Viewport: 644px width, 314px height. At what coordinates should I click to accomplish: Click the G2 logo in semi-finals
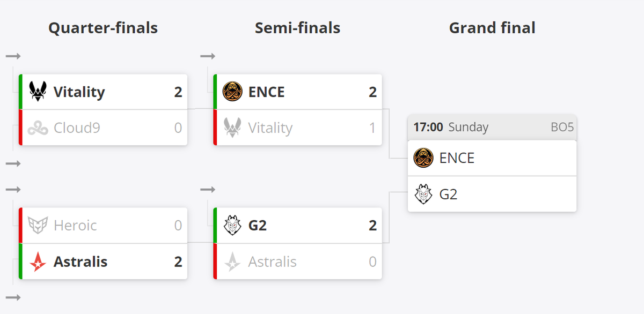[232, 225]
